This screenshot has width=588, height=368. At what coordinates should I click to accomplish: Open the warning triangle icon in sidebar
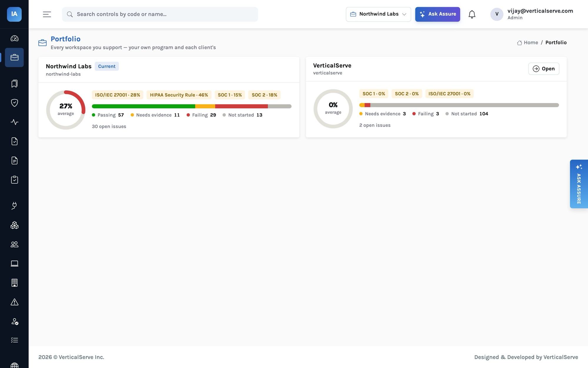(14, 302)
